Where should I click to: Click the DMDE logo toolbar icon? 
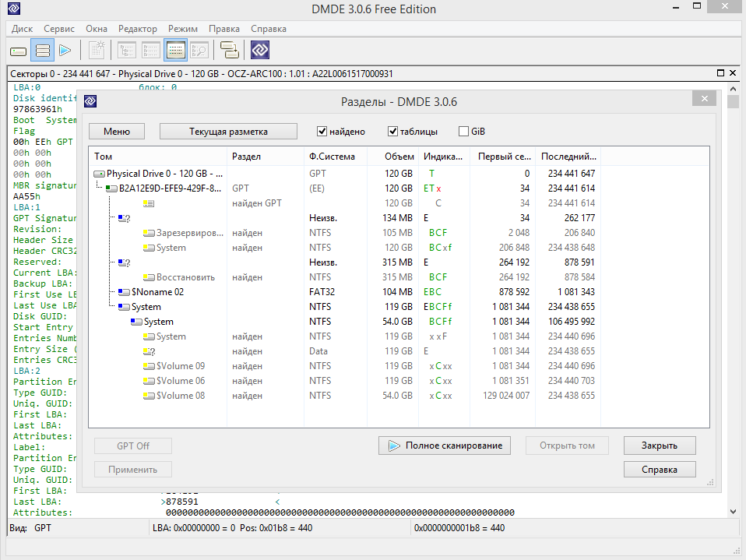coord(260,51)
